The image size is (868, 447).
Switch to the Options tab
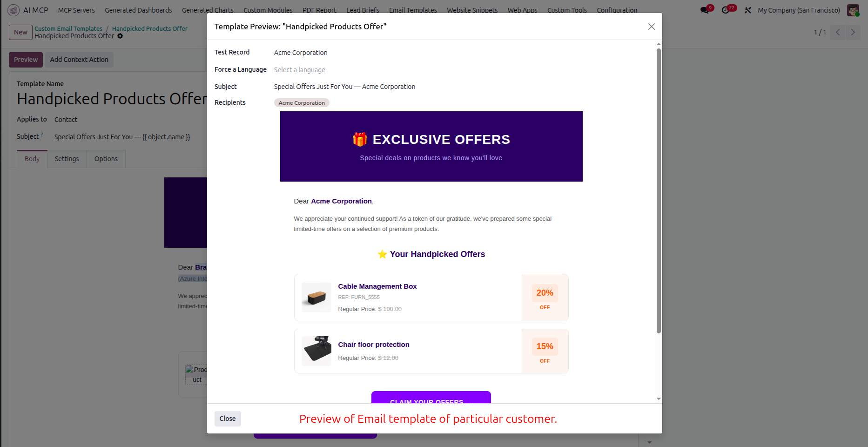click(x=106, y=159)
